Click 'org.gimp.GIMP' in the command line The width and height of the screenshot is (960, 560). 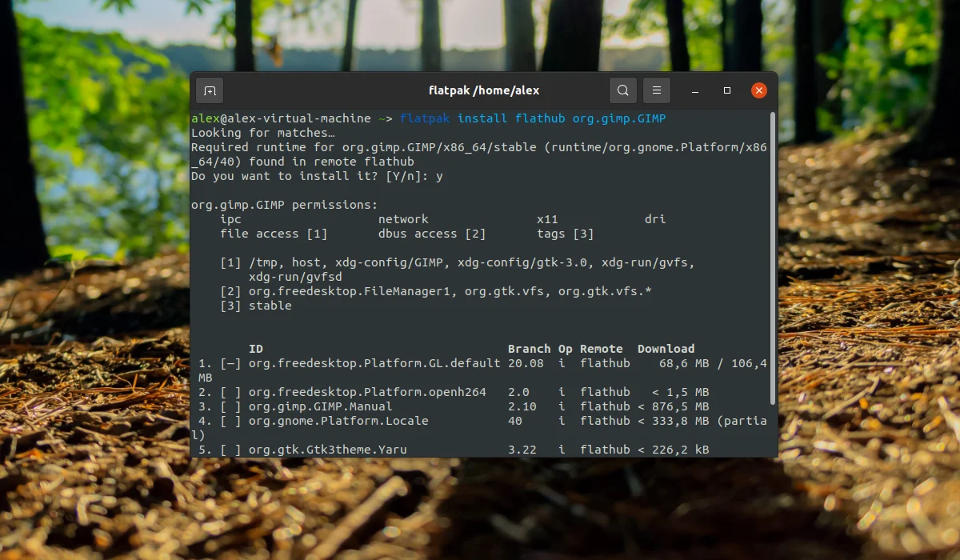coord(619,118)
